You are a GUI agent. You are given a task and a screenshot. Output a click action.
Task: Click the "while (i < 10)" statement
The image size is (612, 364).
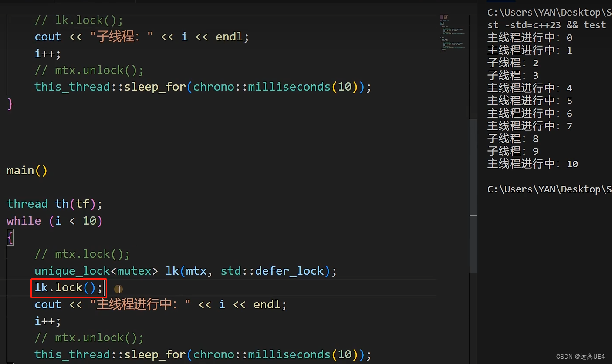54,221
